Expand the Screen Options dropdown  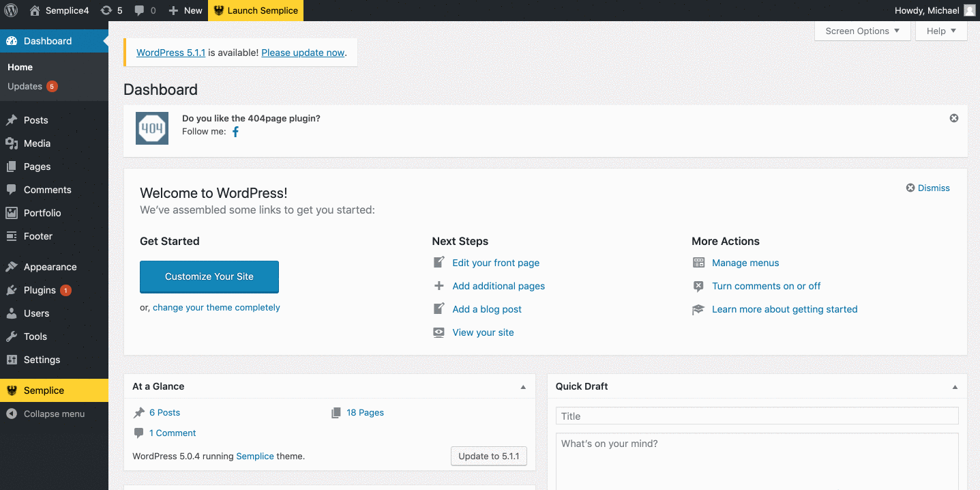click(x=862, y=31)
